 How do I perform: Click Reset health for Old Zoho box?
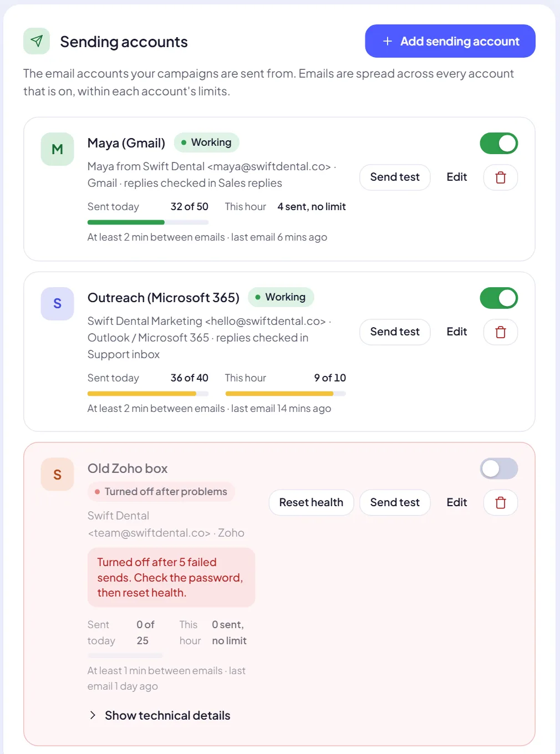click(311, 503)
